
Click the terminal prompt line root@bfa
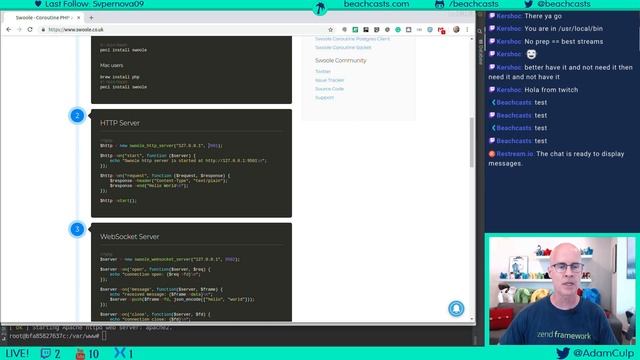tap(57, 336)
